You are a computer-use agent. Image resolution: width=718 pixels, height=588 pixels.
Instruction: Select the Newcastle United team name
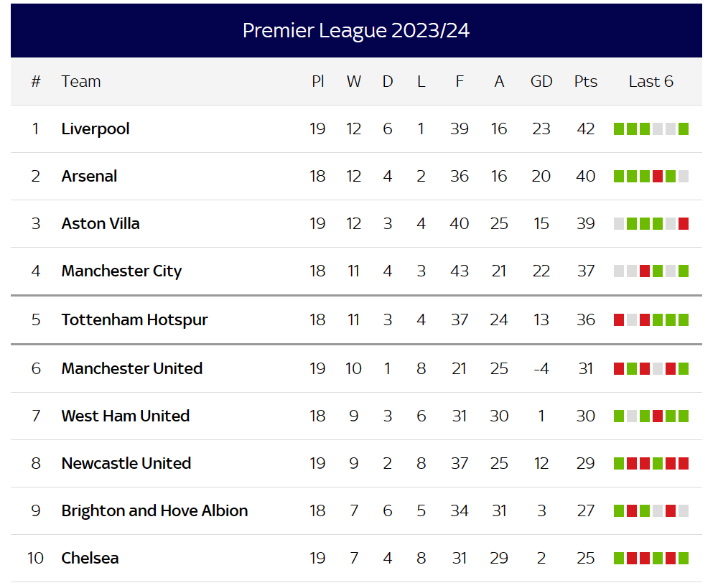pos(126,464)
